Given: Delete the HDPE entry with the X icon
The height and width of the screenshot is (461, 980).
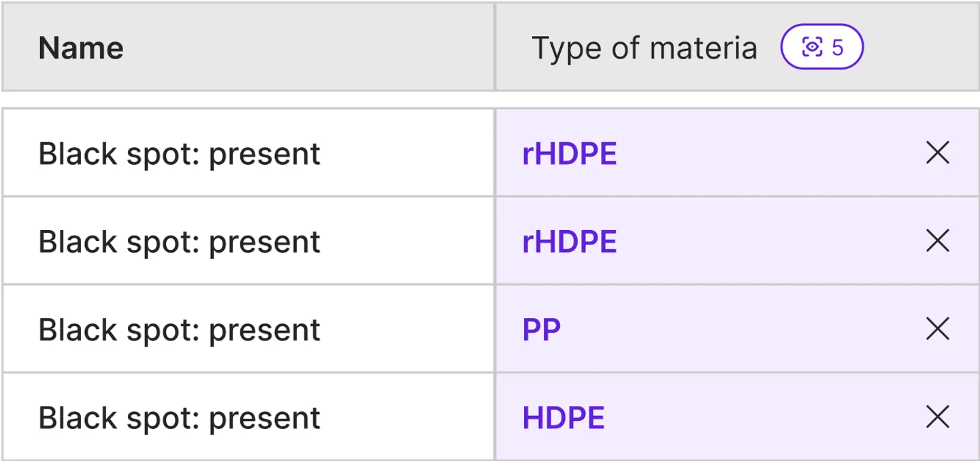Looking at the screenshot, I should click(x=938, y=417).
